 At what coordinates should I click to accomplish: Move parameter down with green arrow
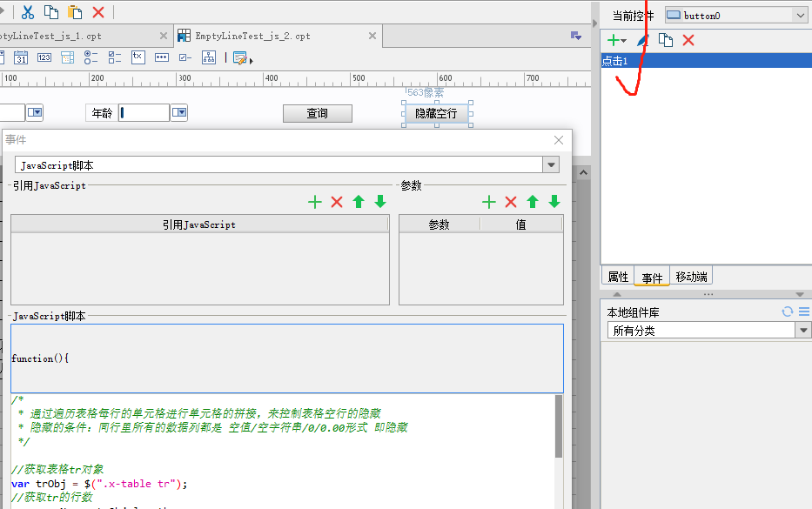tap(554, 202)
